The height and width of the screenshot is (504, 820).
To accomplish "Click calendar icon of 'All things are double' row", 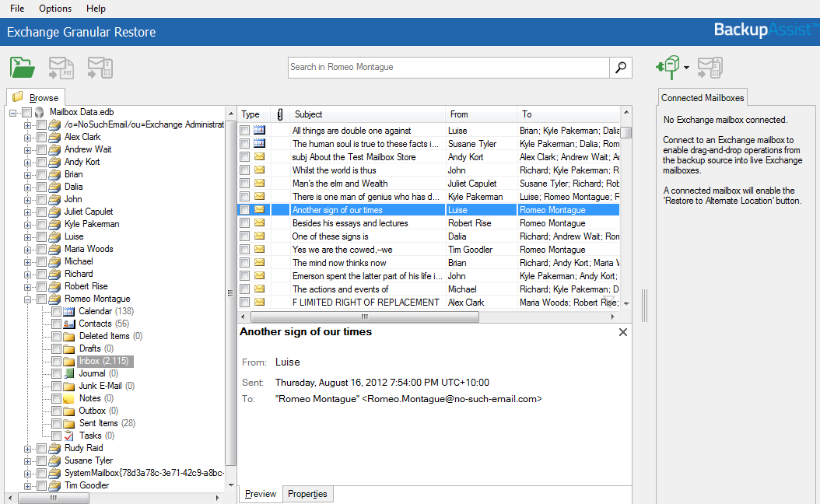I will click(x=259, y=130).
